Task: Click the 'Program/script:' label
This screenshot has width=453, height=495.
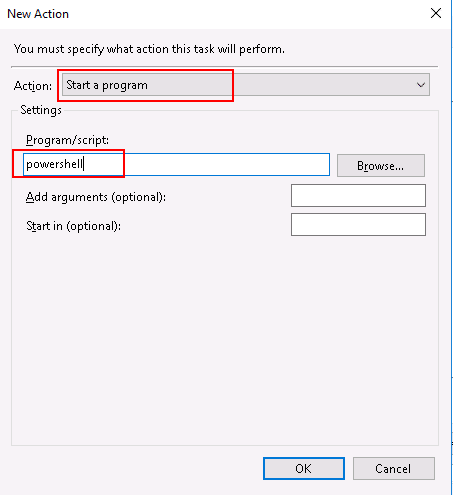Action: (x=67, y=140)
